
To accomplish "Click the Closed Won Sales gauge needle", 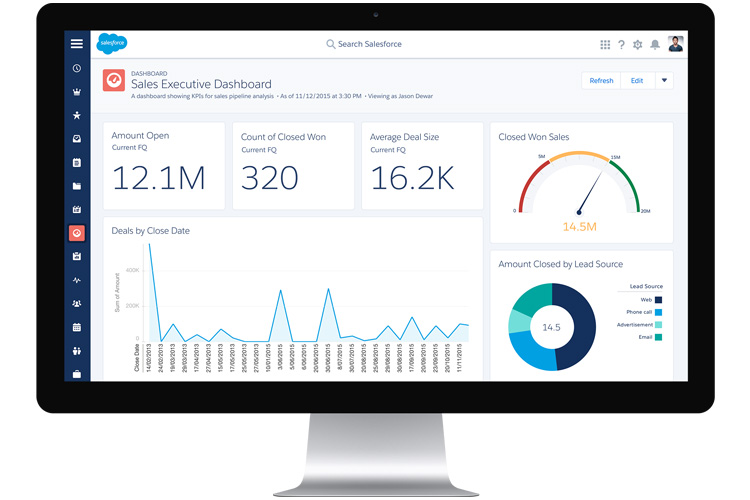I will tap(590, 193).
